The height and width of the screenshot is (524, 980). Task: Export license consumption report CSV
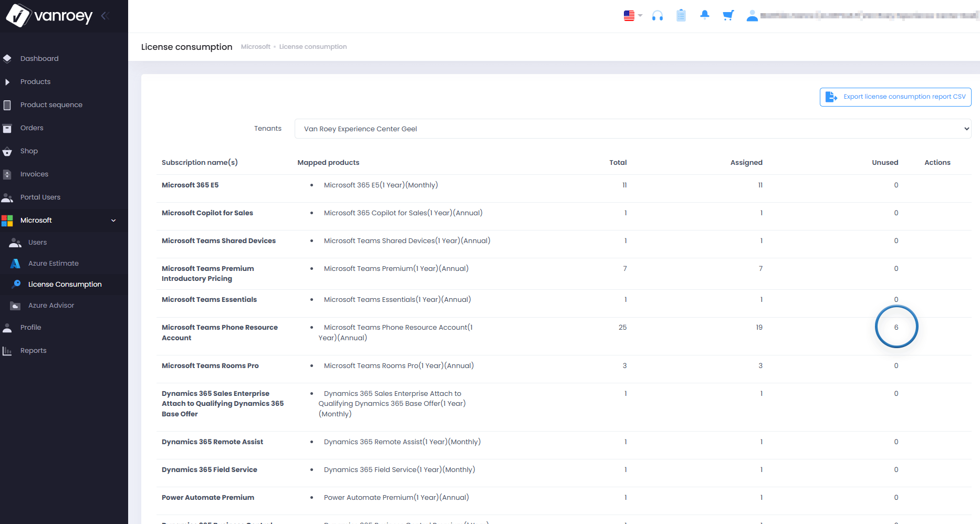coord(895,97)
